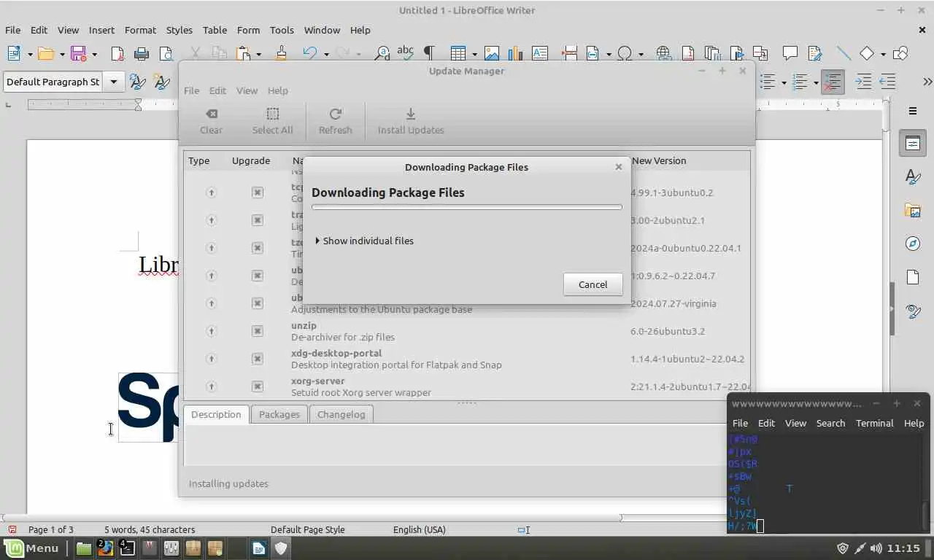Toggle upgrade checkbox for xorg-server
The image size is (934, 560).
coord(257,386)
